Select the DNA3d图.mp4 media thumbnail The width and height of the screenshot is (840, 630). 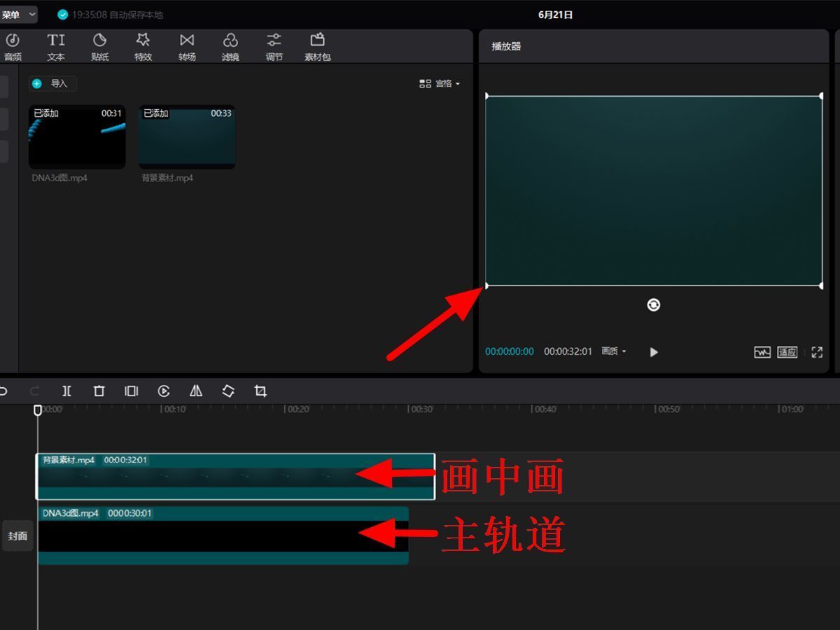[x=77, y=137]
